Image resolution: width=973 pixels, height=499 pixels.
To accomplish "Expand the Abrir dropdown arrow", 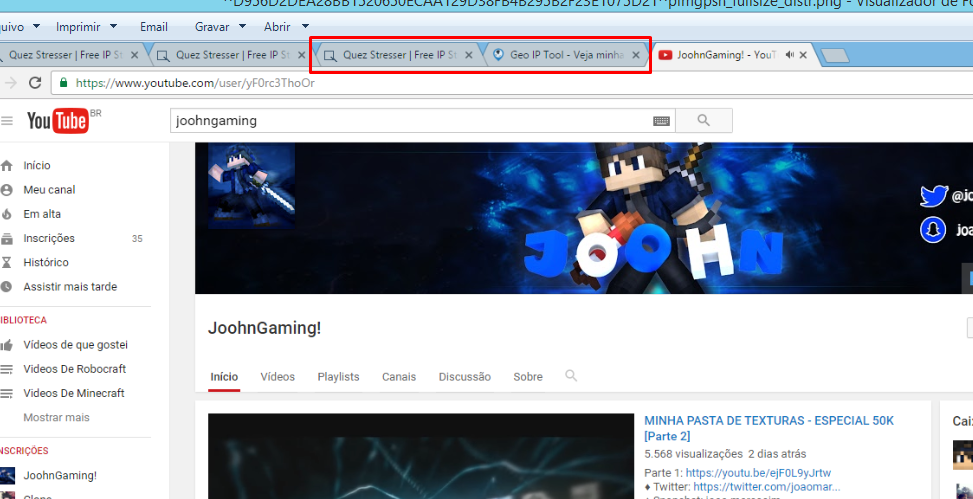I will [x=305, y=27].
